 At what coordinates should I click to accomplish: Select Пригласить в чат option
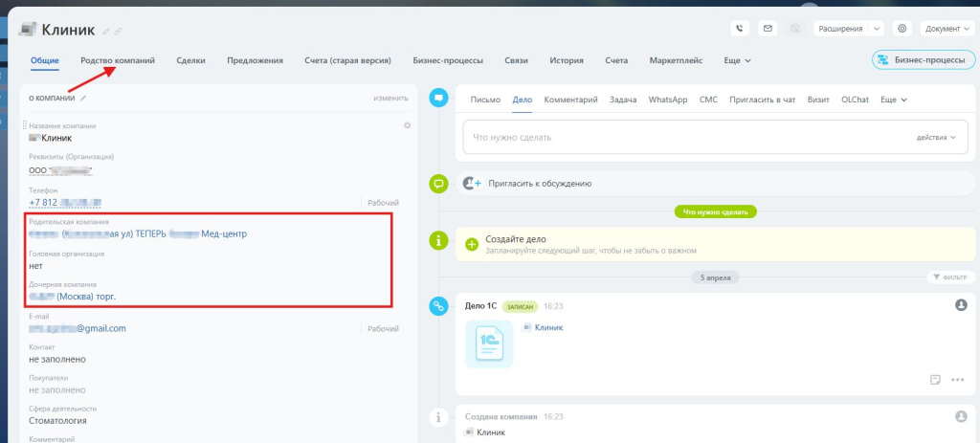coord(763,100)
